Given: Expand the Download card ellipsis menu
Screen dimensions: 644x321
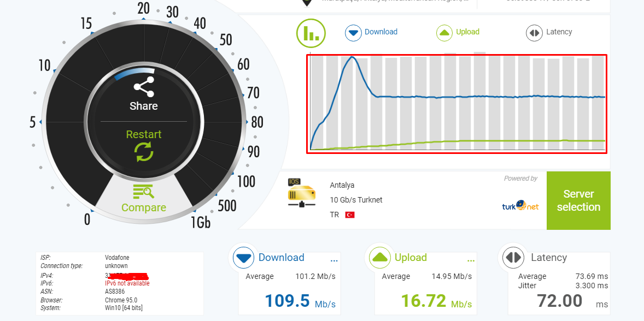Looking at the screenshot, I should pyautogui.click(x=333, y=260).
